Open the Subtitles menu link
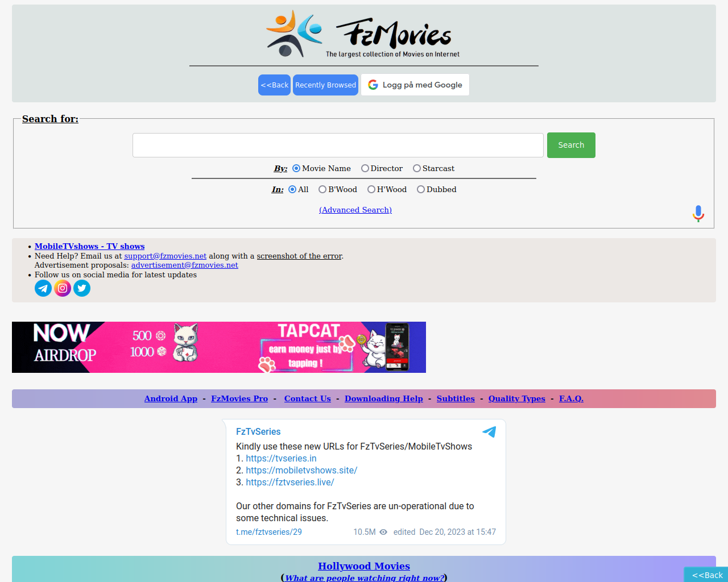 456,398
